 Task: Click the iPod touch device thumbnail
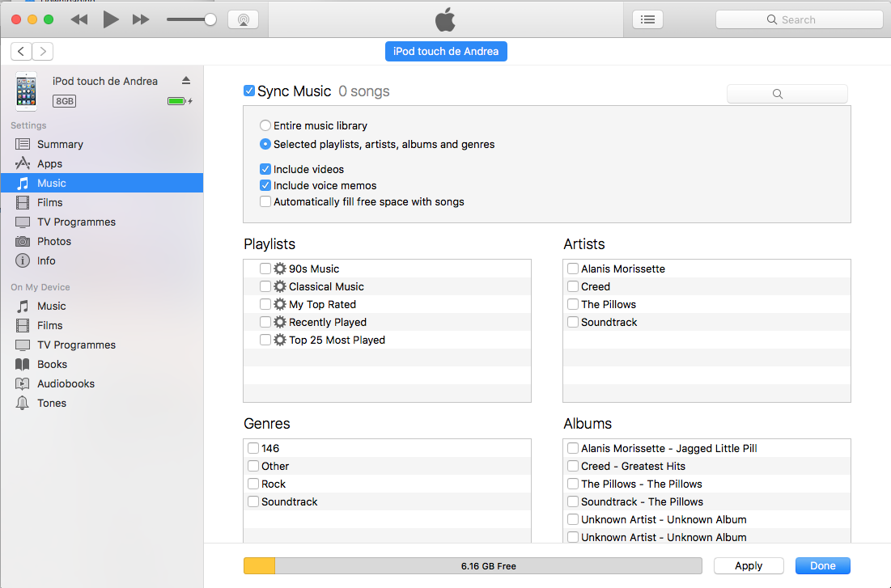click(x=26, y=91)
